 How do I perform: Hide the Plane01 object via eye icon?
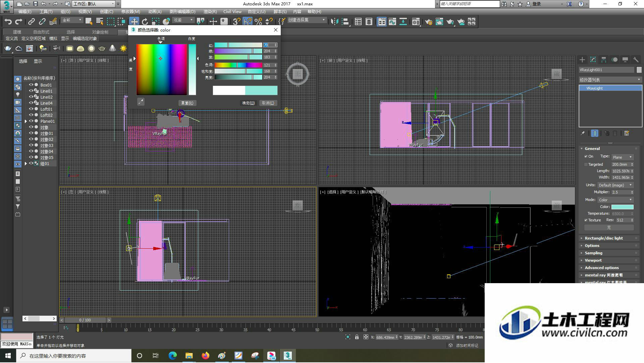tap(31, 121)
